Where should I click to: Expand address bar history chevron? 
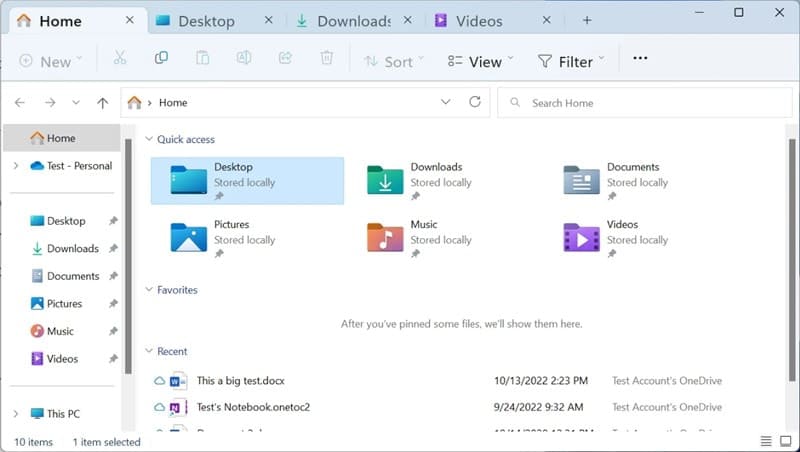(445, 102)
